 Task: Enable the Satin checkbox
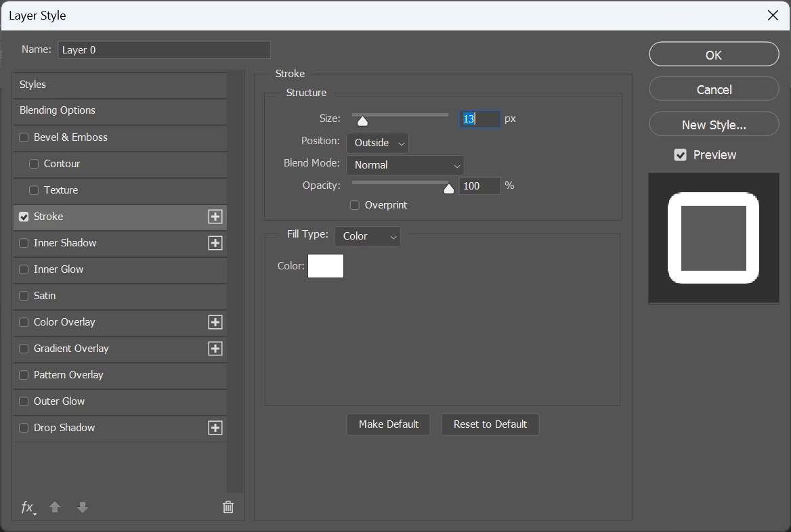click(24, 296)
